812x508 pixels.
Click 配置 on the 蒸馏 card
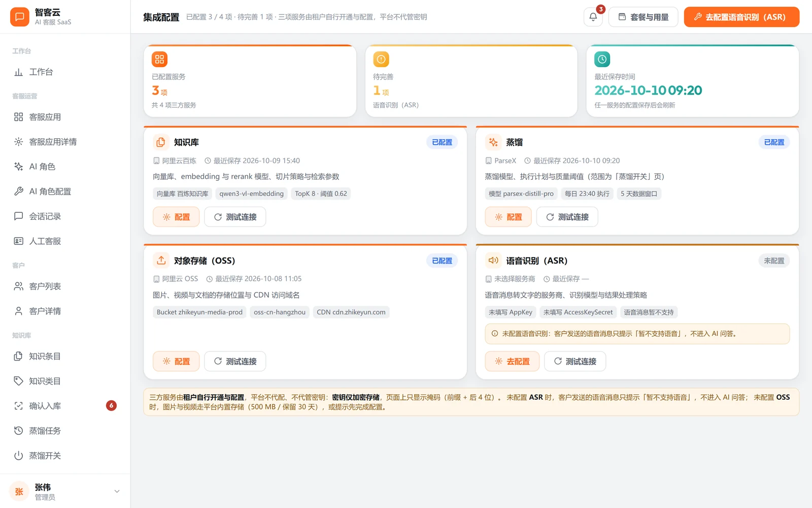tap(508, 217)
